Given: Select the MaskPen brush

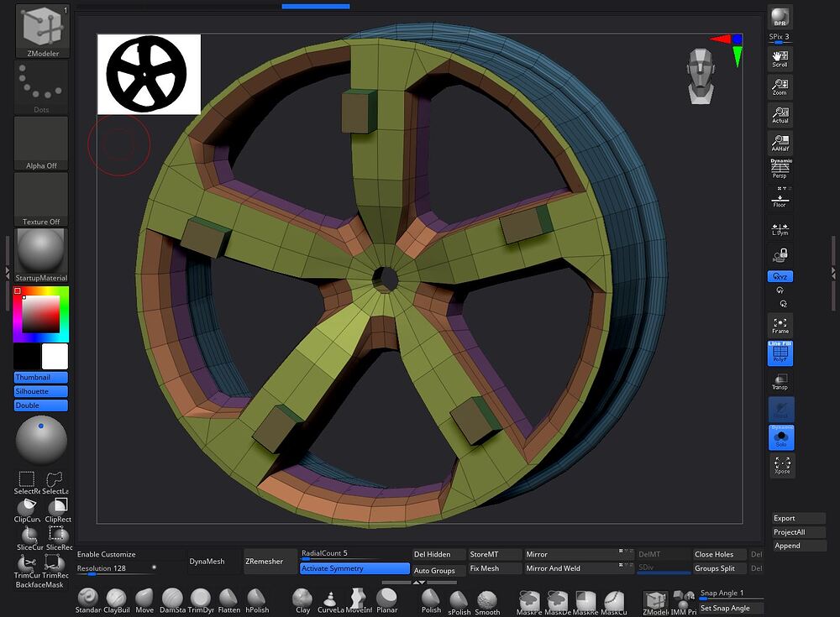Looking at the screenshot, I should click(x=528, y=602).
